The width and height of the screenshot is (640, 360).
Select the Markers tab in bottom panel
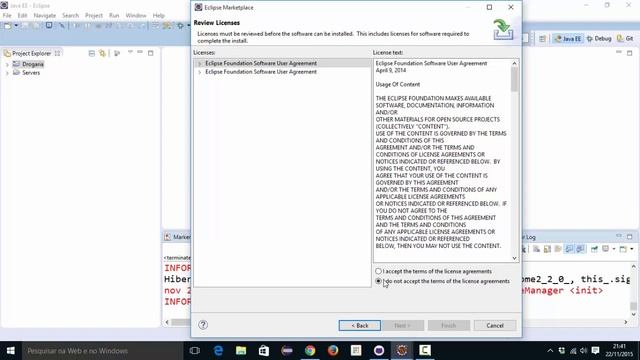[178, 237]
